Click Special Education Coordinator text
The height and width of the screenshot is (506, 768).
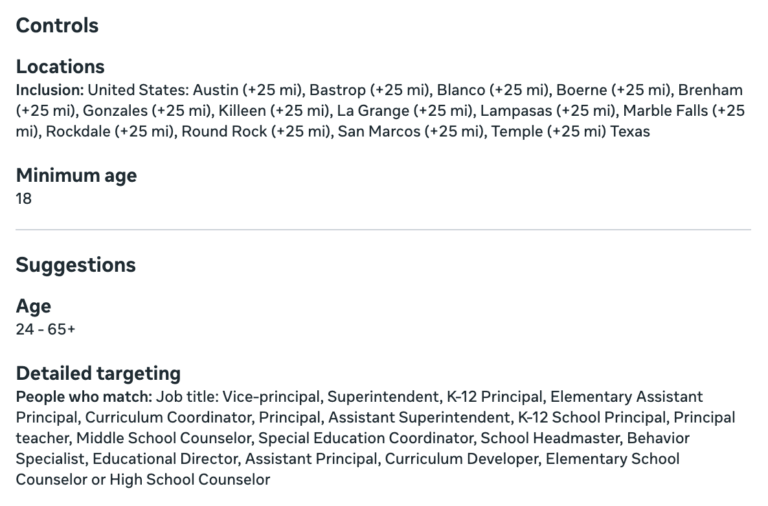pos(367,438)
